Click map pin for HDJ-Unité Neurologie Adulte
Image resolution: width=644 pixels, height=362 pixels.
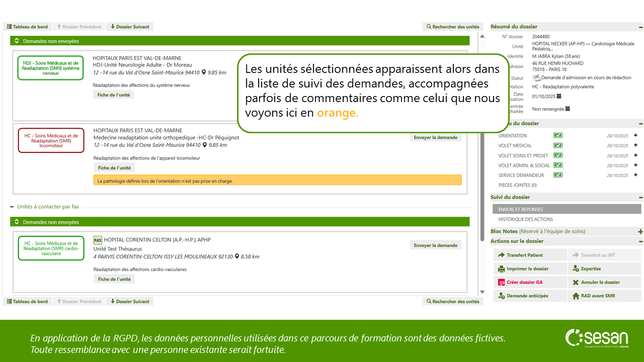point(204,72)
